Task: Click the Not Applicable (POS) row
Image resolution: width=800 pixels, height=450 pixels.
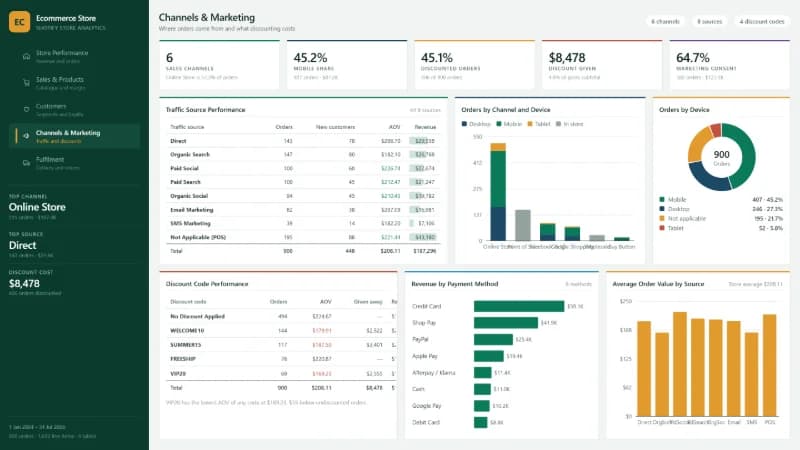Action: pyautogui.click(x=303, y=237)
